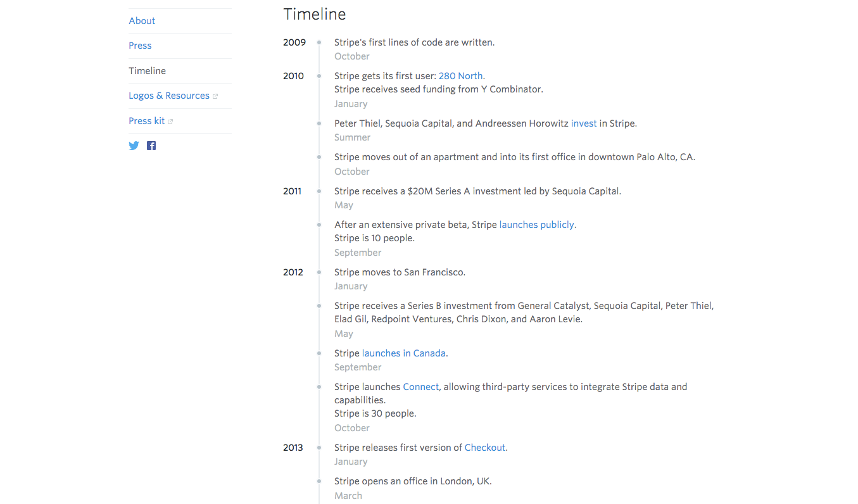This screenshot has width=858, height=504.
Task: Open the 'invest' link in Summer 2010 entry
Action: (584, 123)
